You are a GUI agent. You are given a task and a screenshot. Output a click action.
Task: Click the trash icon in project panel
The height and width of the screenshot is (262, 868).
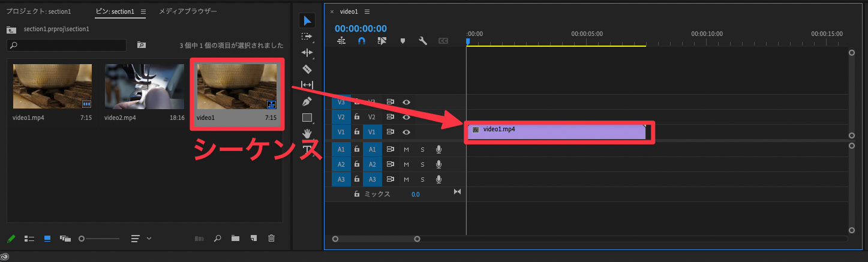271,239
